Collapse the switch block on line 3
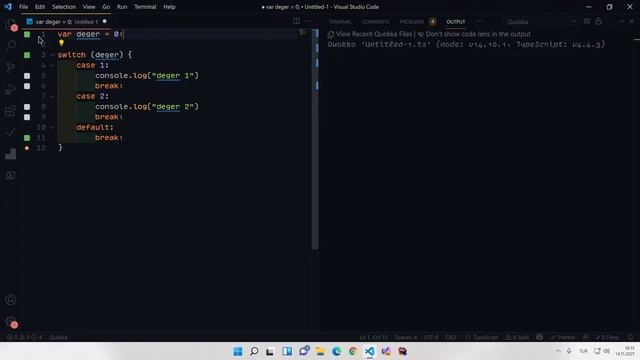The image size is (640, 360). coord(53,55)
